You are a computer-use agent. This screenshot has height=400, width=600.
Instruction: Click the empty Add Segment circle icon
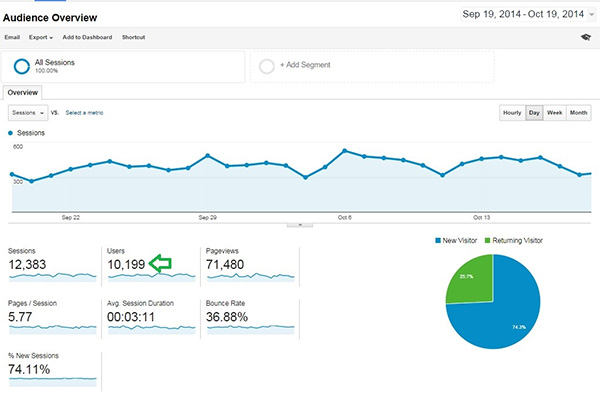tap(267, 66)
